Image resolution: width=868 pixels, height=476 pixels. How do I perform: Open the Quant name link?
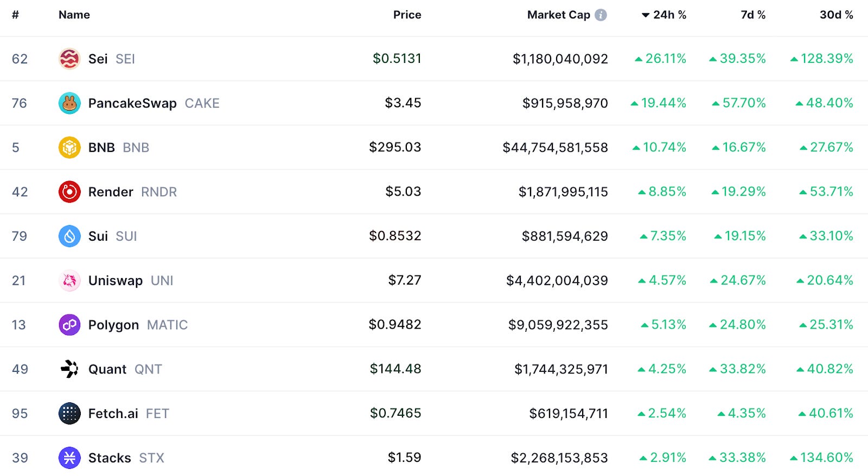click(107, 369)
